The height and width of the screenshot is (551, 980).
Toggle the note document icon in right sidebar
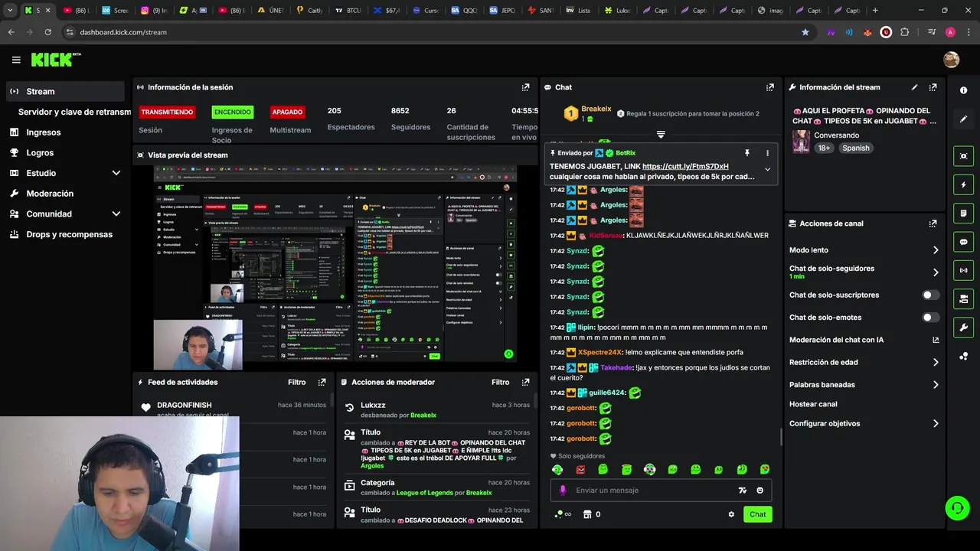pos(963,214)
